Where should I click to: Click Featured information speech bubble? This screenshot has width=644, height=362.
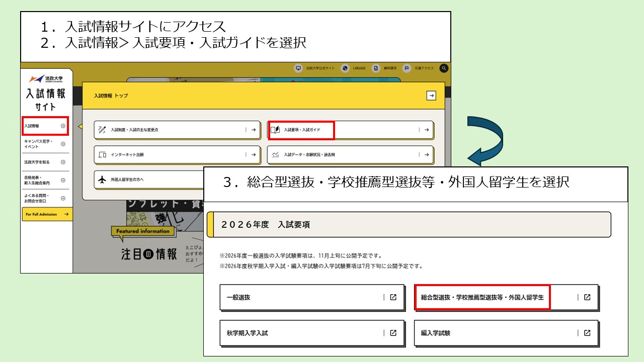coord(143,232)
